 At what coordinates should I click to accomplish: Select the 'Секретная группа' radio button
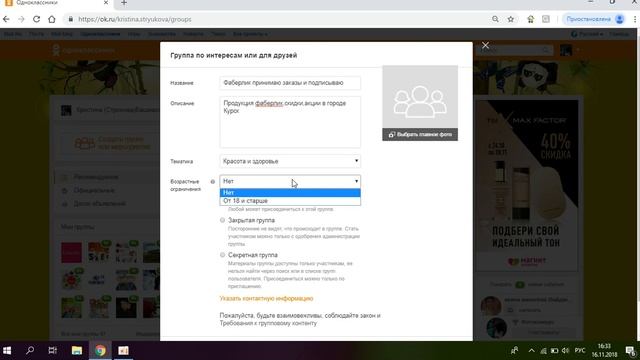click(x=222, y=255)
